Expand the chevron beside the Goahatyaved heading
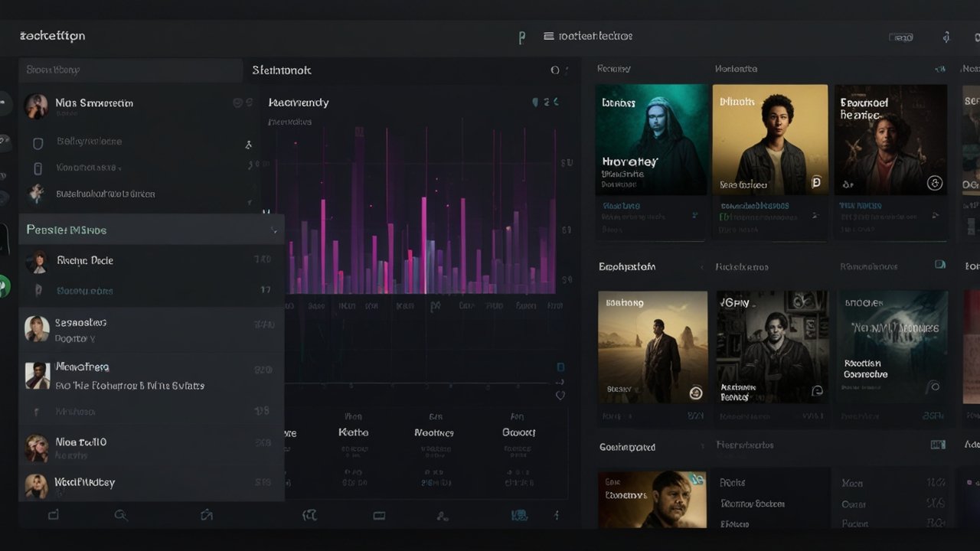The image size is (980, 551). tap(701, 447)
